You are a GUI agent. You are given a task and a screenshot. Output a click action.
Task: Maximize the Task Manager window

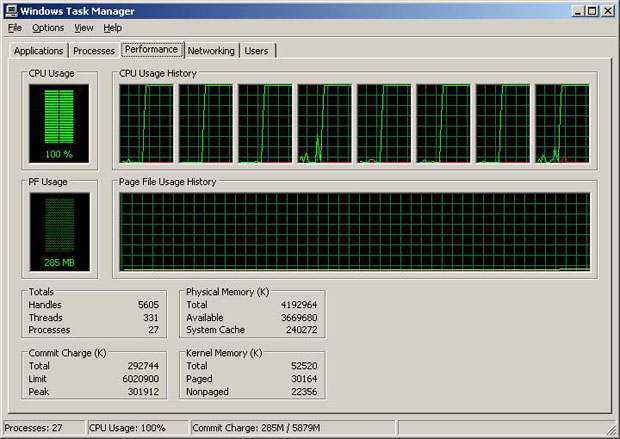(592, 10)
